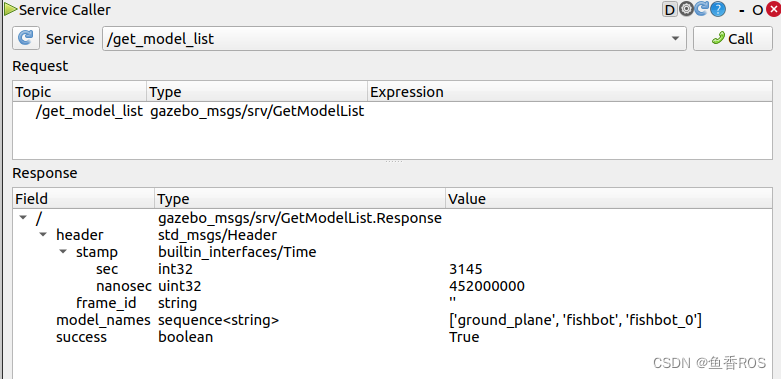This screenshot has height=379, width=781.
Task: Open the D dock options icon
Action: [670, 9]
